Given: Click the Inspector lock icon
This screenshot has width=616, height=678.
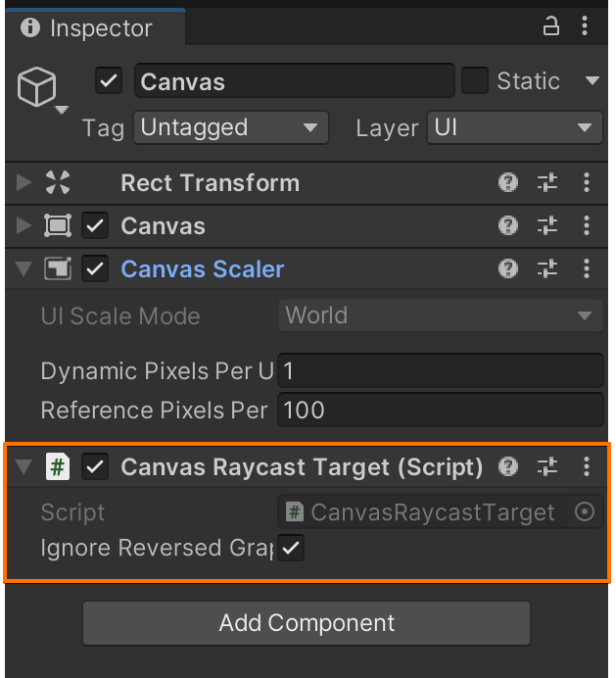Looking at the screenshot, I should point(551,28).
